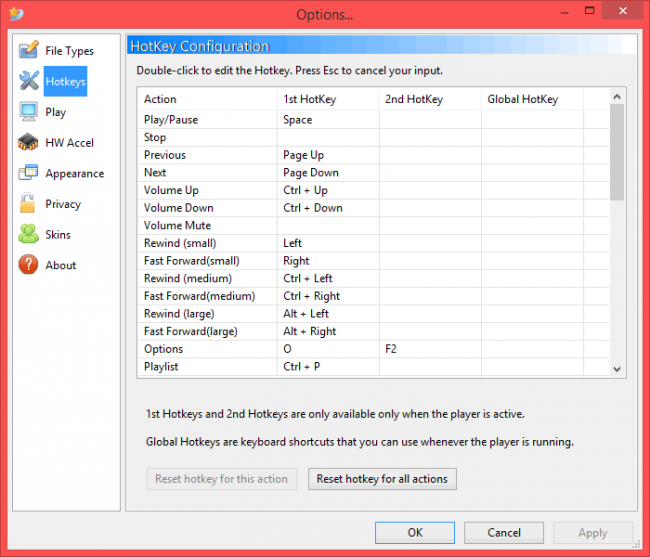The image size is (650, 557).
Task: Close the Options window
Action: click(623, 11)
